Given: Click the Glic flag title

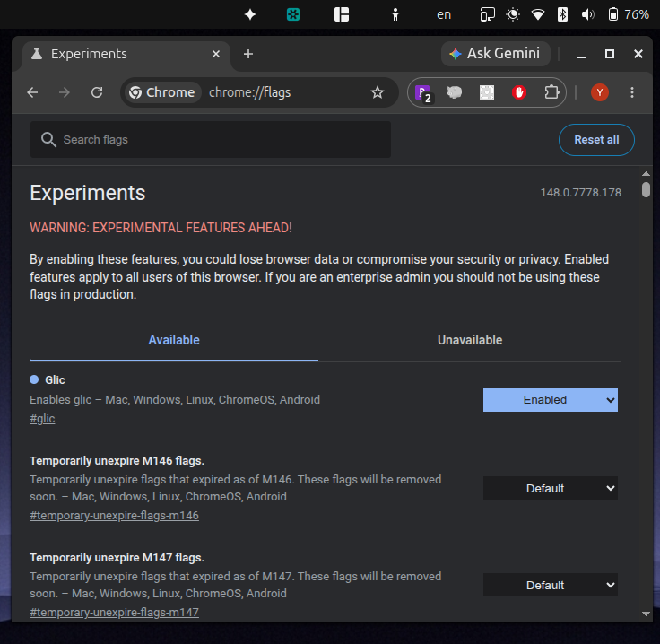Looking at the screenshot, I should pyautogui.click(x=55, y=380).
